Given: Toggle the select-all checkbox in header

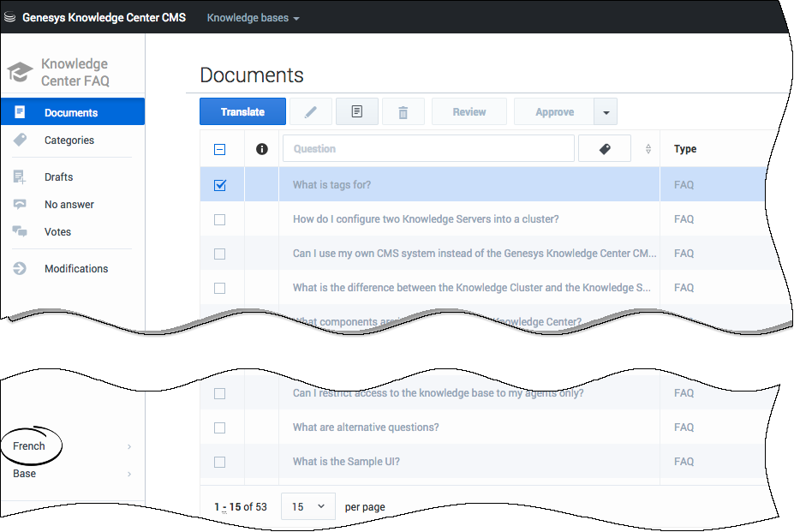Looking at the screenshot, I should pyautogui.click(x=219, y=149).
